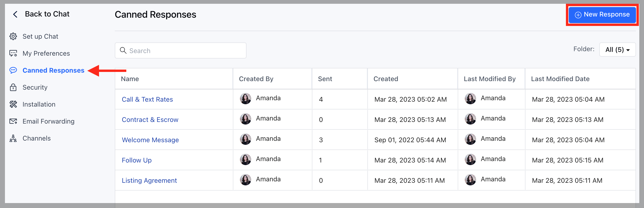Screen dimensions: 644x208
Task: Sort by the Sent column header
Action: pos(325,79)
